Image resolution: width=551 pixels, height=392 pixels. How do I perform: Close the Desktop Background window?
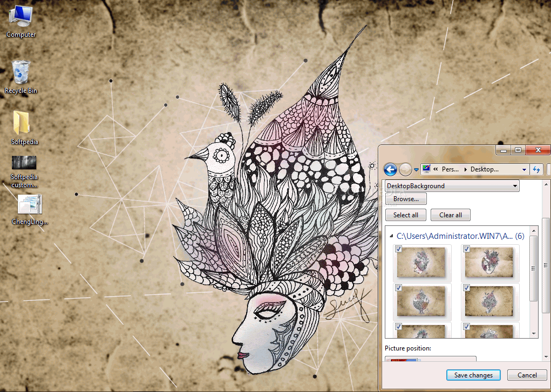[x=538, y=150]
